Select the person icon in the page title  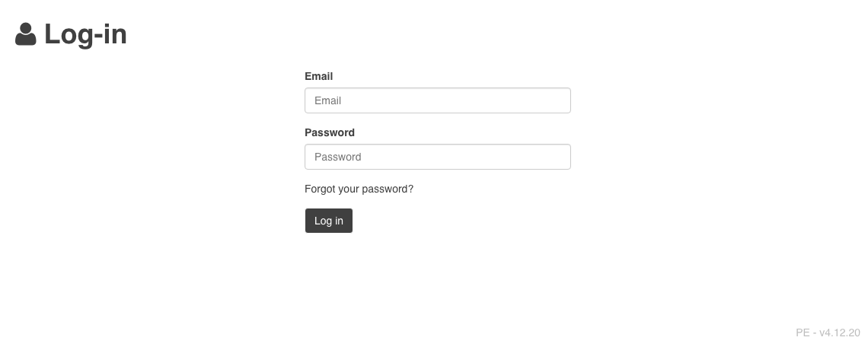coord(26,35)
